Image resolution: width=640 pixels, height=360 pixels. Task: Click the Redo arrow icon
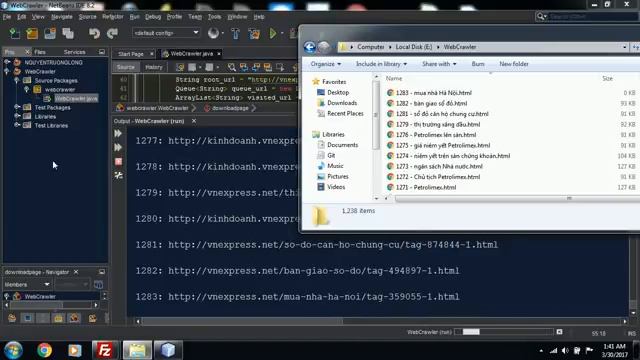[x=112, y=33]
